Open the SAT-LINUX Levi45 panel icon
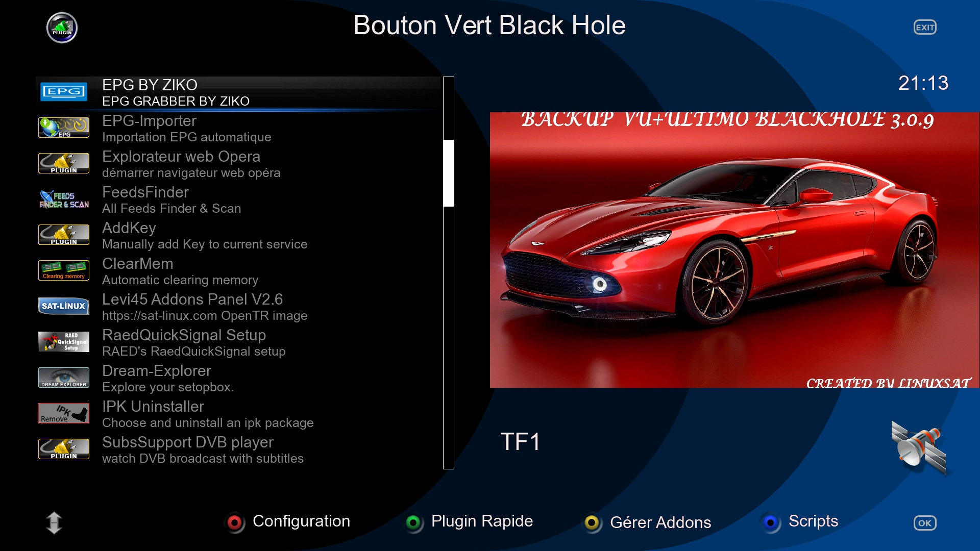 click(x=64, y=306)
